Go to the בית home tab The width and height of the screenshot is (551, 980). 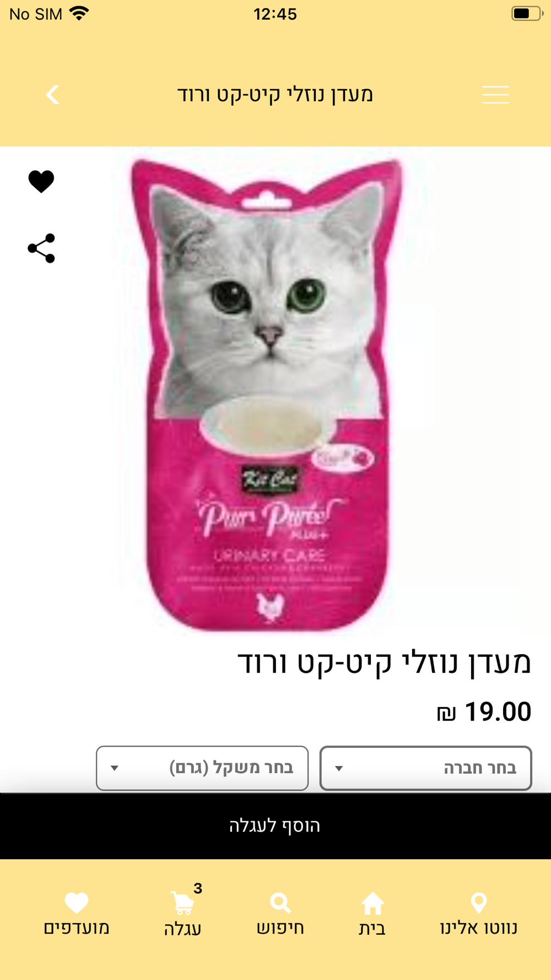pyautogui.click(x=372, y=914)
